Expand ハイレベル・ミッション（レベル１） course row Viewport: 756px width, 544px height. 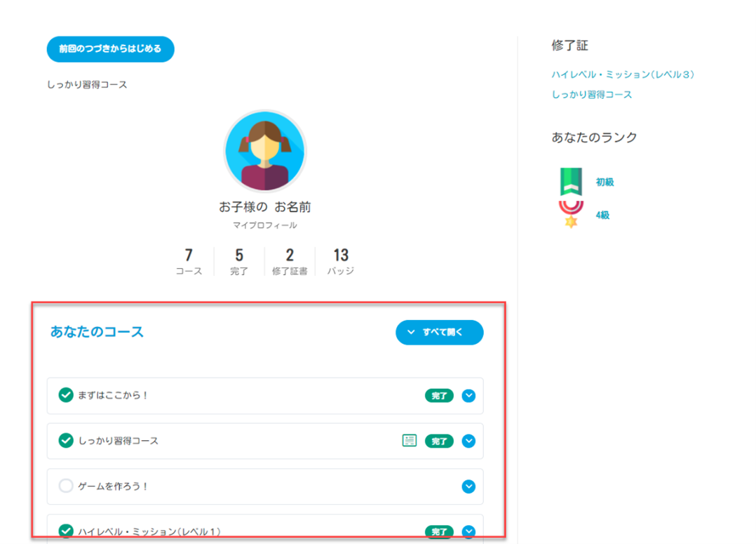click(468, 531)
